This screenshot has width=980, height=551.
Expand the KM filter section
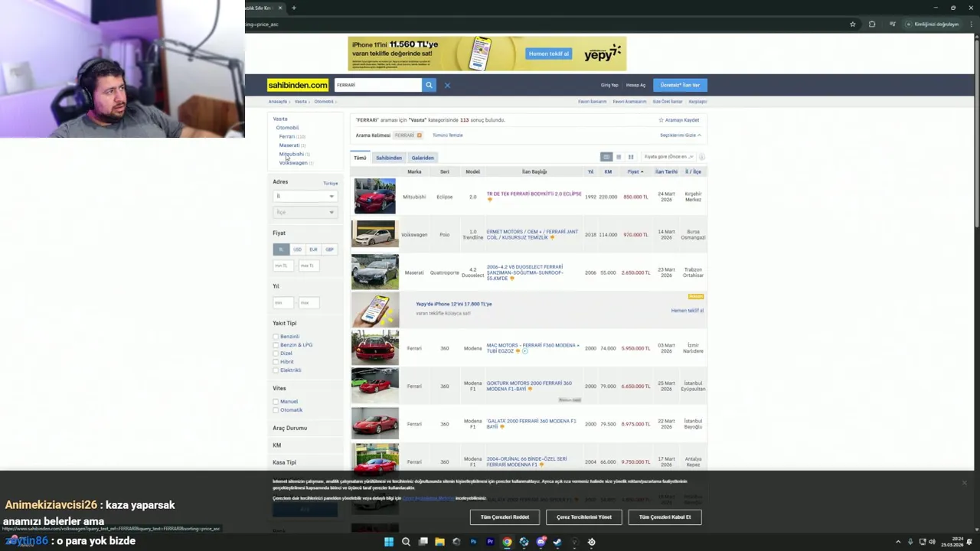[277, 445]
